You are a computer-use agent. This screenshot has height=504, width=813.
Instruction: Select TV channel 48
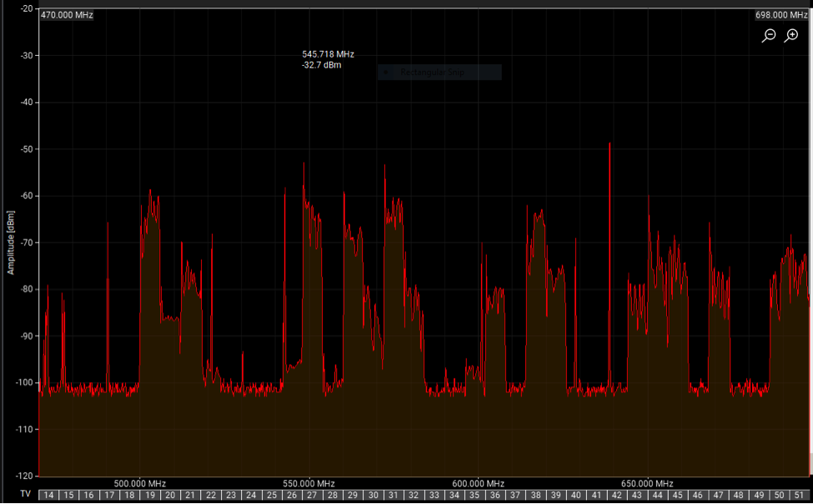coord(739,495)
